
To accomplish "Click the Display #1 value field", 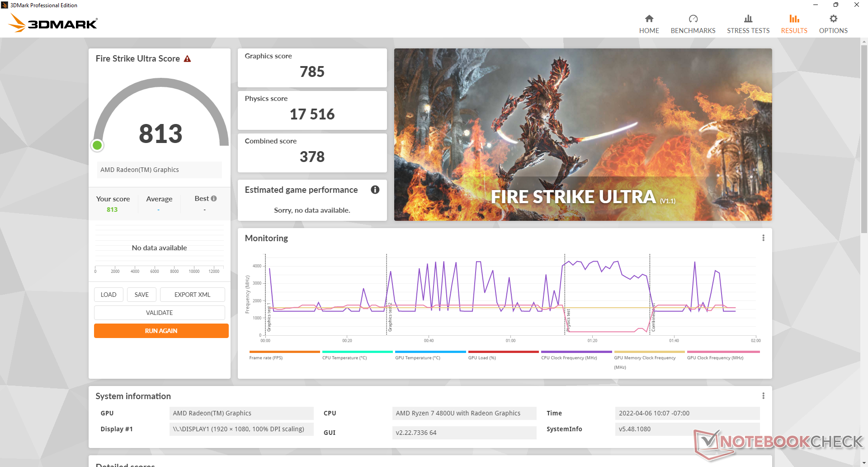I will pos(241,429).
